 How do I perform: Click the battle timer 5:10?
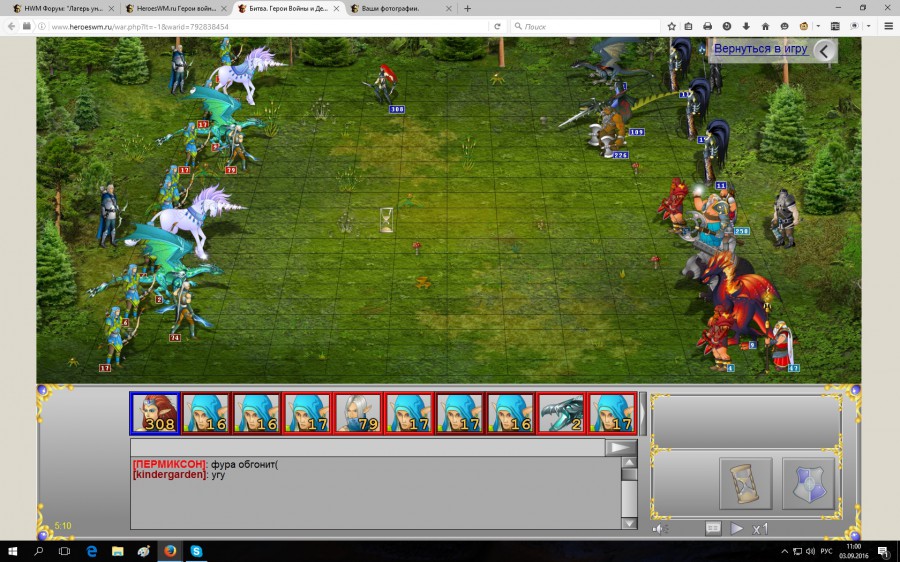coord(63,526)
